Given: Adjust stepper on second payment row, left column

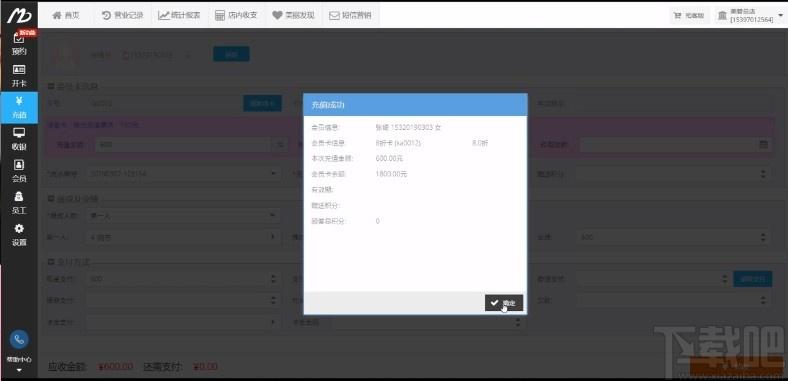Looking at the screenshot, I should click(x=273, y=300).
